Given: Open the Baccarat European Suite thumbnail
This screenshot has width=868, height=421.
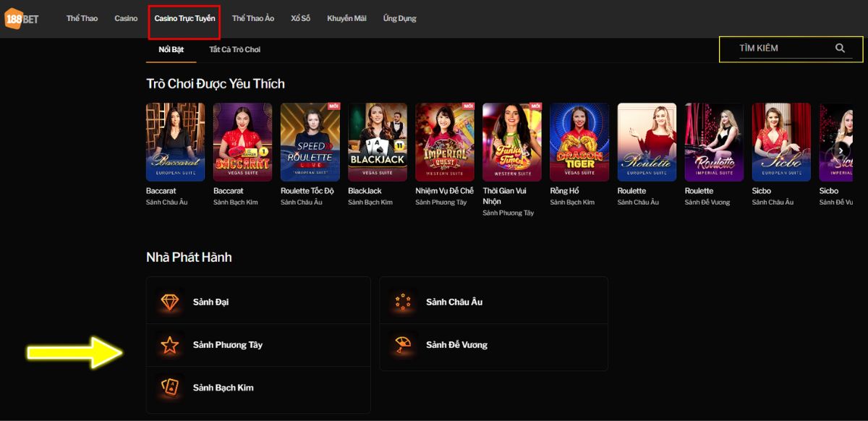Looking at the screenshot, I should [x=175, y=142].
